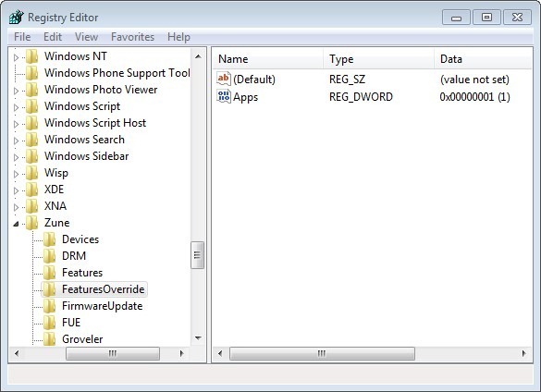541x392 pixels.
Task: Open the Help menu
Action: tap(178, 37)
